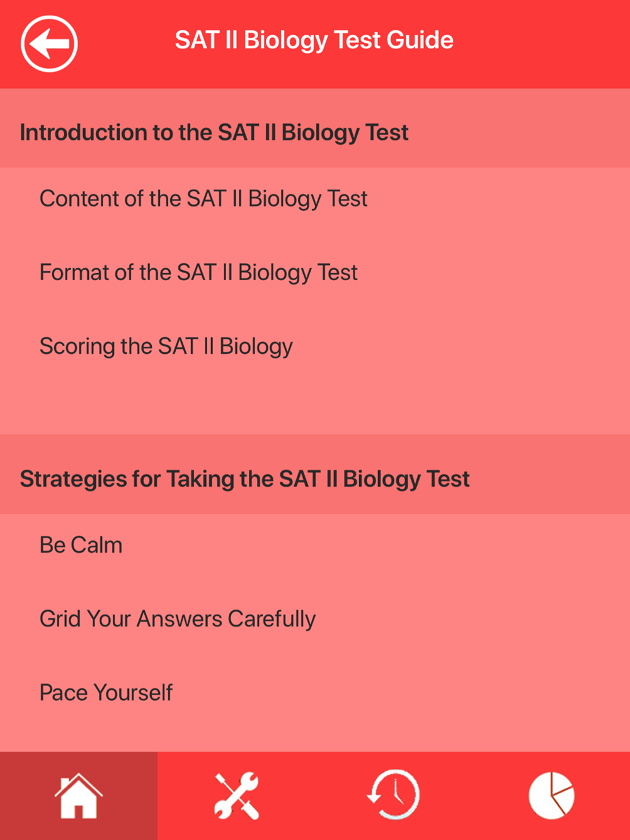Open Format of the SAT II Biology Test

click(315, 273)
